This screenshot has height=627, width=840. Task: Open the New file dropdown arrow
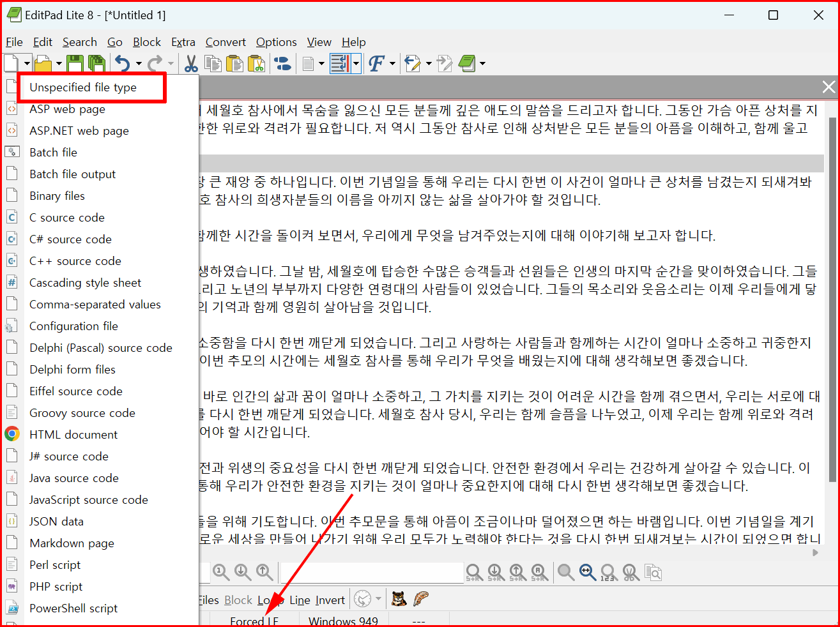[26, 63]
